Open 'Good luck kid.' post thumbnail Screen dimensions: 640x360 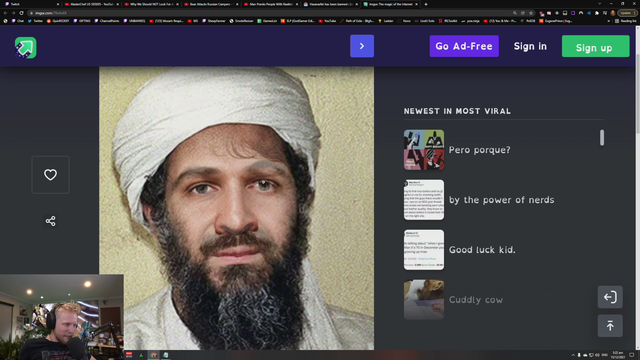424,249
